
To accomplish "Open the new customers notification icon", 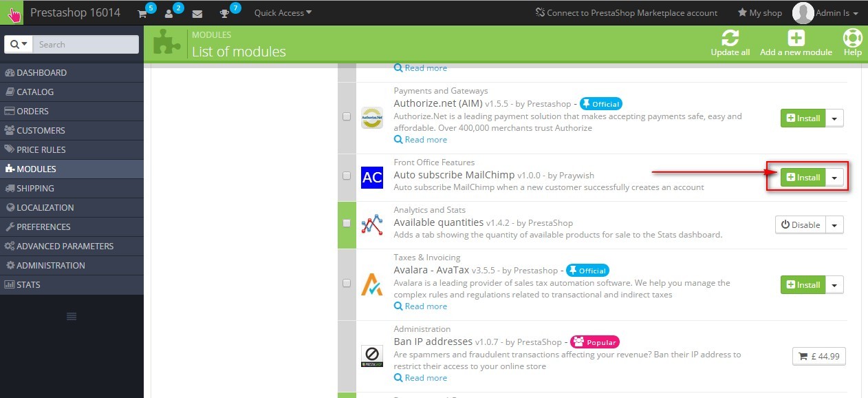I will [169, 13].
